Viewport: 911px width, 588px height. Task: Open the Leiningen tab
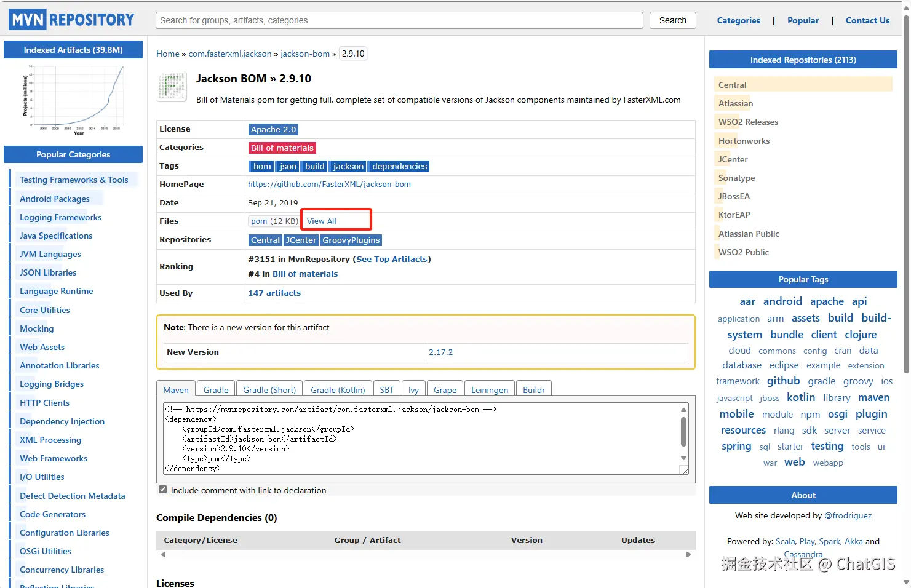[490, 389]
